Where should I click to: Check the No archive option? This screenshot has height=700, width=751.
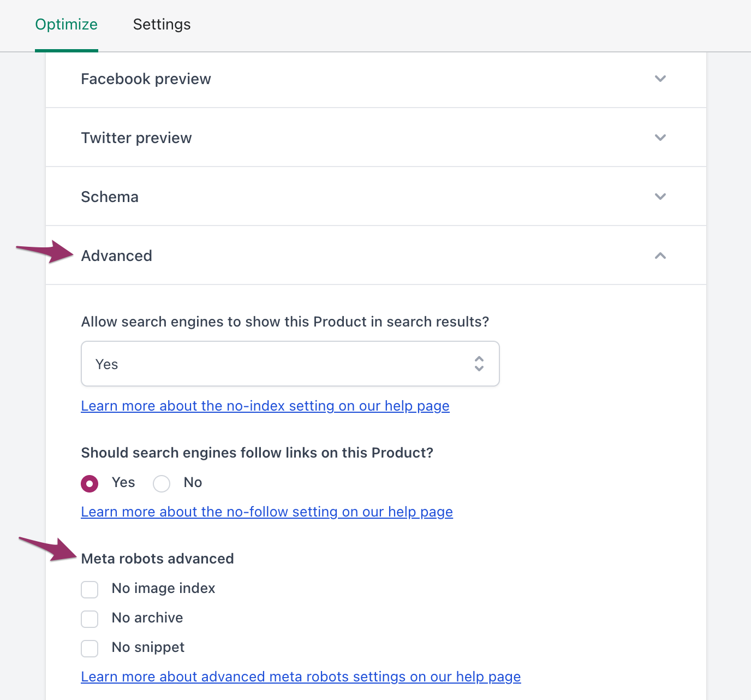coord(90,619)
